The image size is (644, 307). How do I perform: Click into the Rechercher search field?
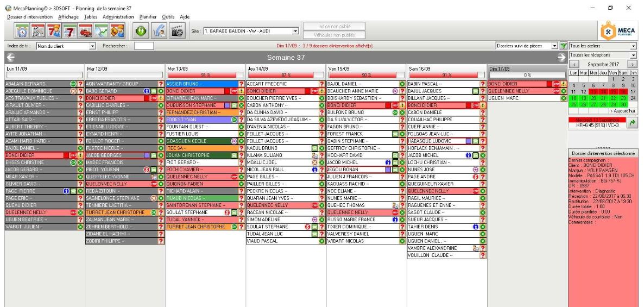(x=144, y=46)
